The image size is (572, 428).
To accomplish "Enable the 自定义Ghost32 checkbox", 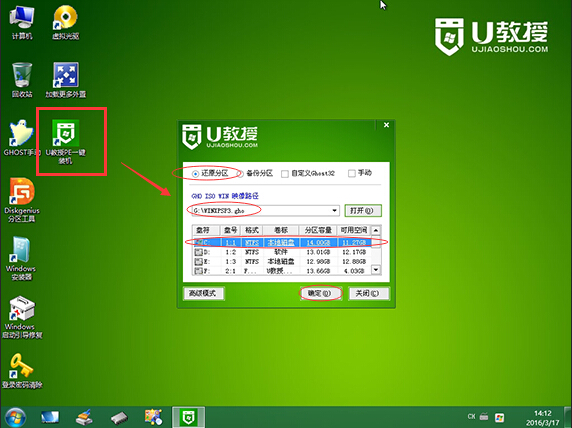I will point(285,174).
